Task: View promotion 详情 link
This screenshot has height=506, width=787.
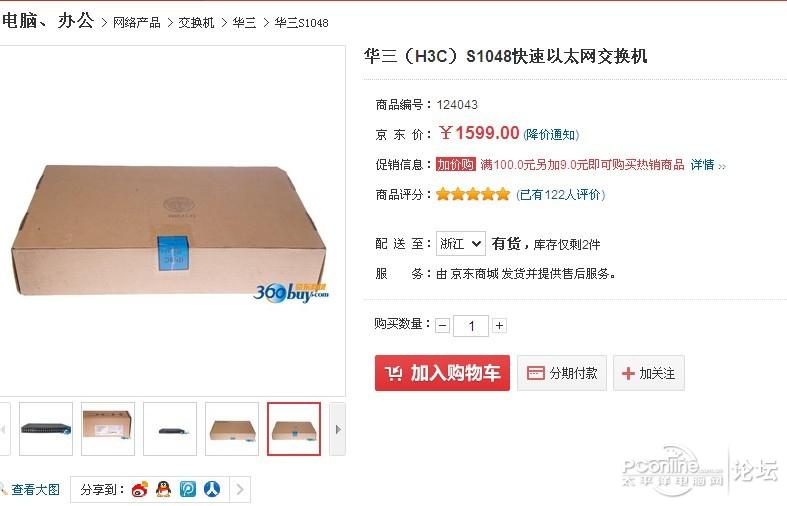Action: pos(703,165)
